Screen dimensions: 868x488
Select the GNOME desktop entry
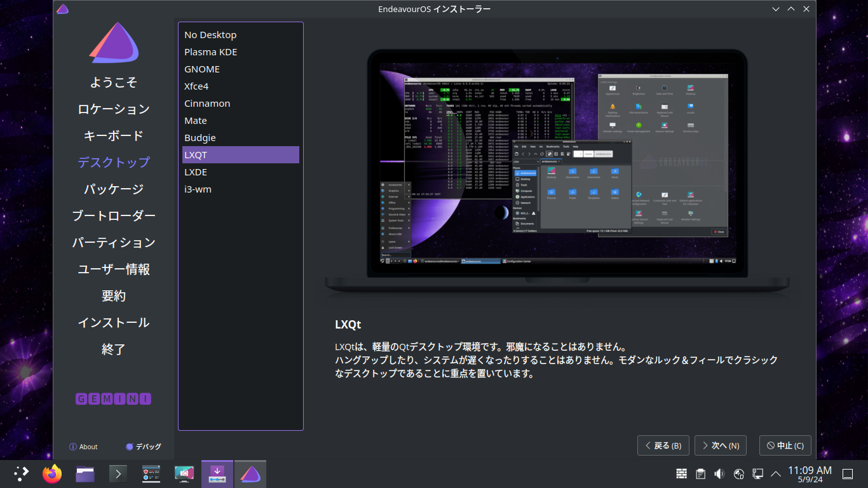[240, 69]
